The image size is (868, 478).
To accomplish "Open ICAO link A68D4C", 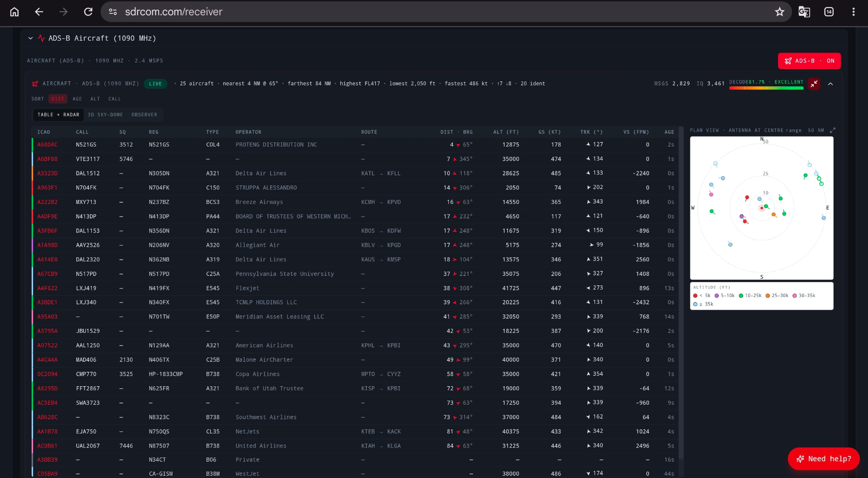I will (x=47, y=145).
